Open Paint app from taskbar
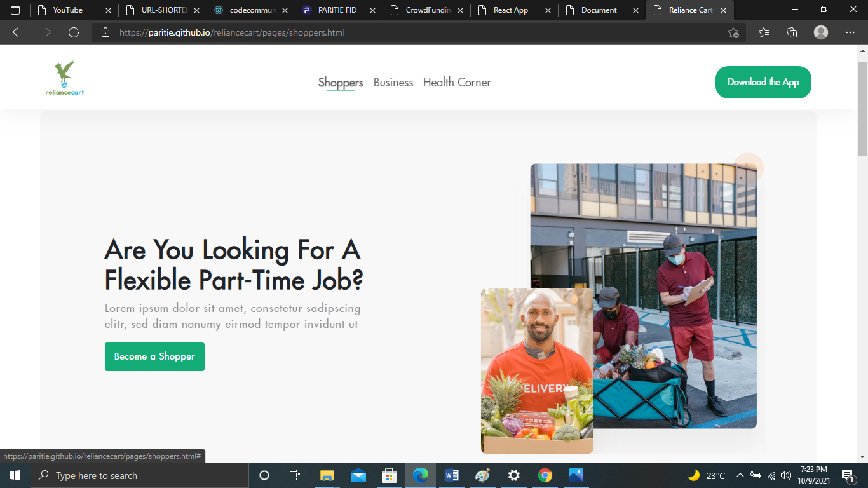Viewport: 868px width, 488px height. (483, 475)
